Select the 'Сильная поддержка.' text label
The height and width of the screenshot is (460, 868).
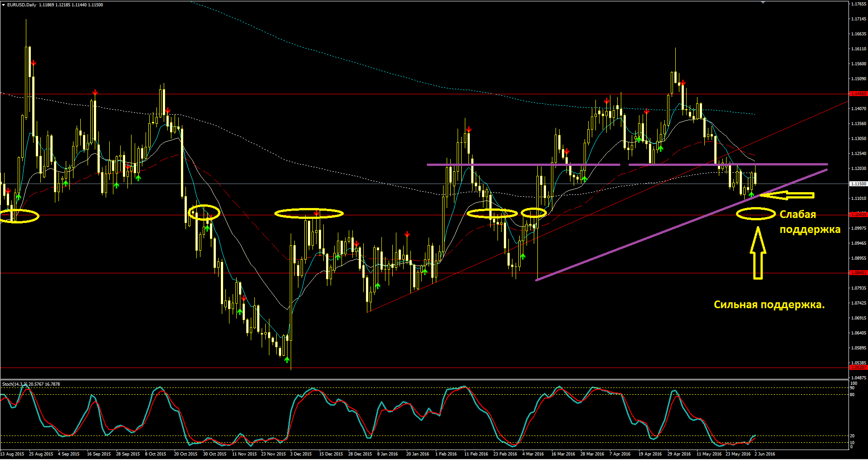769,305
